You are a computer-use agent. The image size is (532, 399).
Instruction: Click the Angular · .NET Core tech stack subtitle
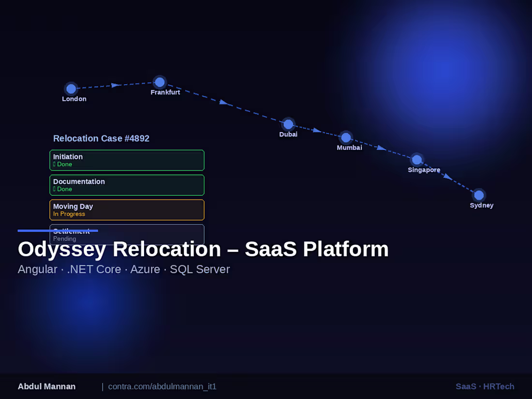click(x=123, y=269)
